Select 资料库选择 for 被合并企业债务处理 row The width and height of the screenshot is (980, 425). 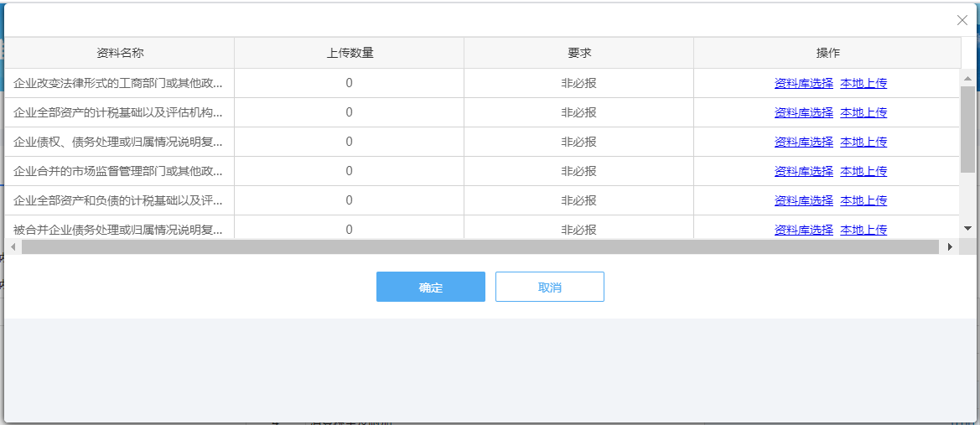pyautogui.click(x=804, y=230)
